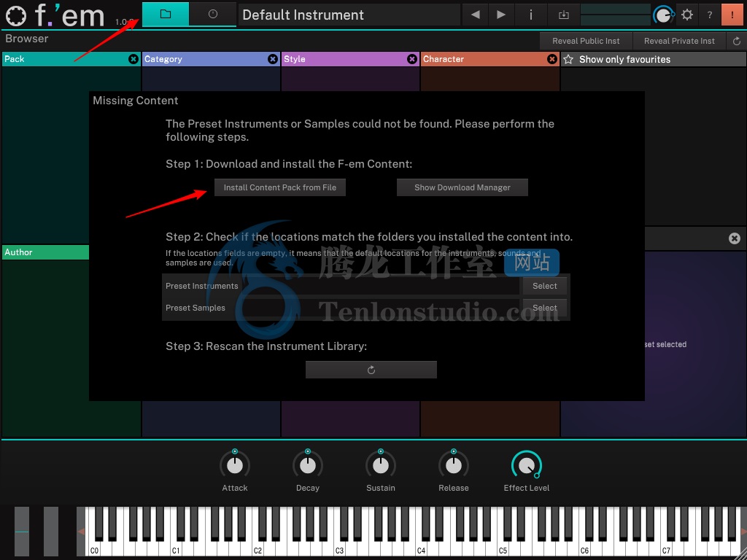Click the save instrument download icon
The width and height of the screenshot is (747, 560).
point(563,15)
